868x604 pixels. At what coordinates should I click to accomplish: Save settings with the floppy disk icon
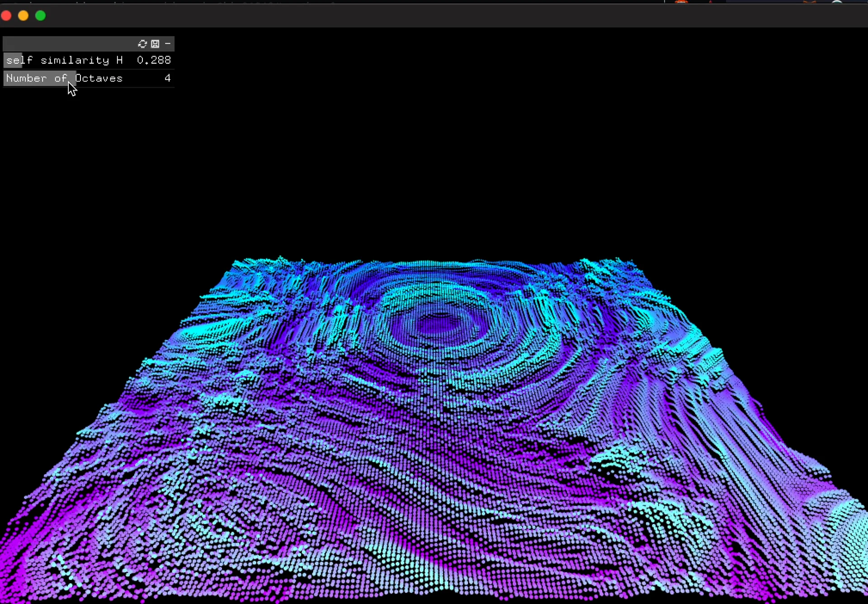[155, 44]
